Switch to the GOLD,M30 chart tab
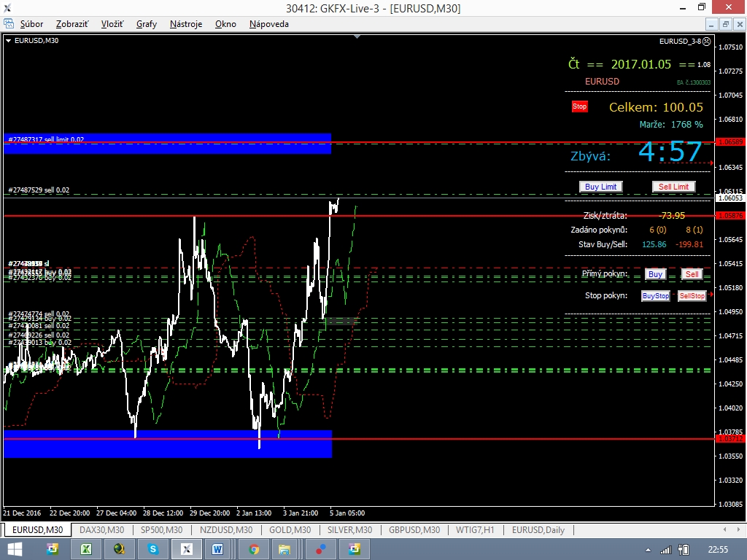Viewport: 747px width, 560px height. (290, 530)
